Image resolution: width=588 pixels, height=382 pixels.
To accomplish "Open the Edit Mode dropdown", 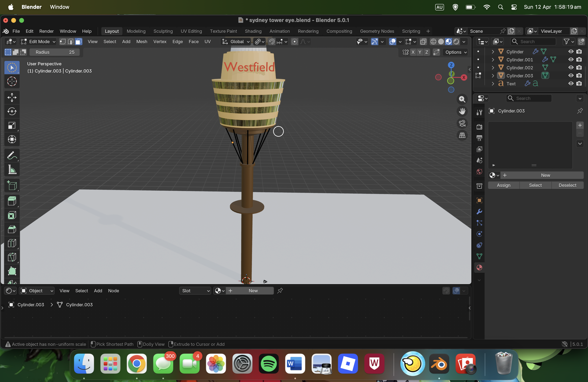I will pos(38,42).
